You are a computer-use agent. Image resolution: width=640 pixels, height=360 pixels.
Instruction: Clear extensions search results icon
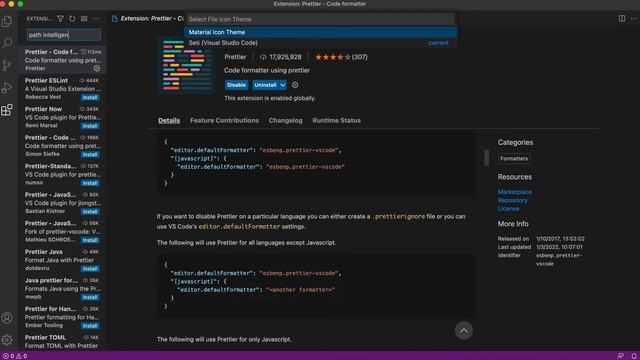(x=84, y=19)
